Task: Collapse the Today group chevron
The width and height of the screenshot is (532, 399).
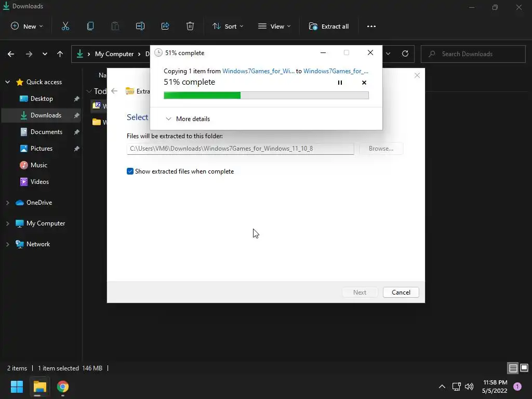Action: pyautogui.click(x=89, y=91)
